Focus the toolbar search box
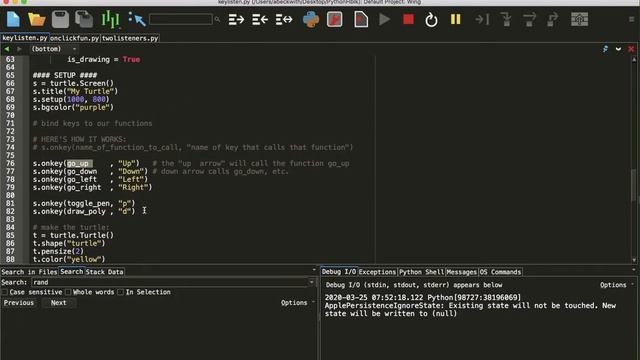 point(181,19)
